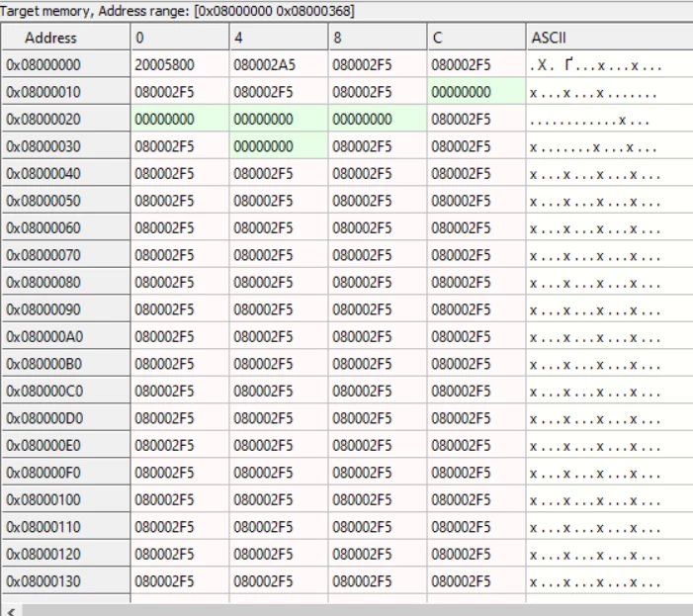The height and width of the screenshot is (616, 693).
Task: Select the cell containing 20005800
Action: pyautogui.click(x=180, y=65)
